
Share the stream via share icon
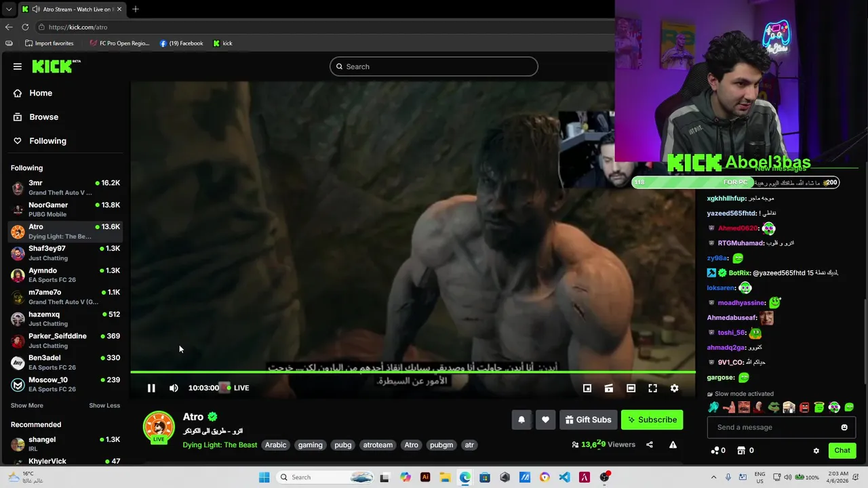click(x=650, y=445)
